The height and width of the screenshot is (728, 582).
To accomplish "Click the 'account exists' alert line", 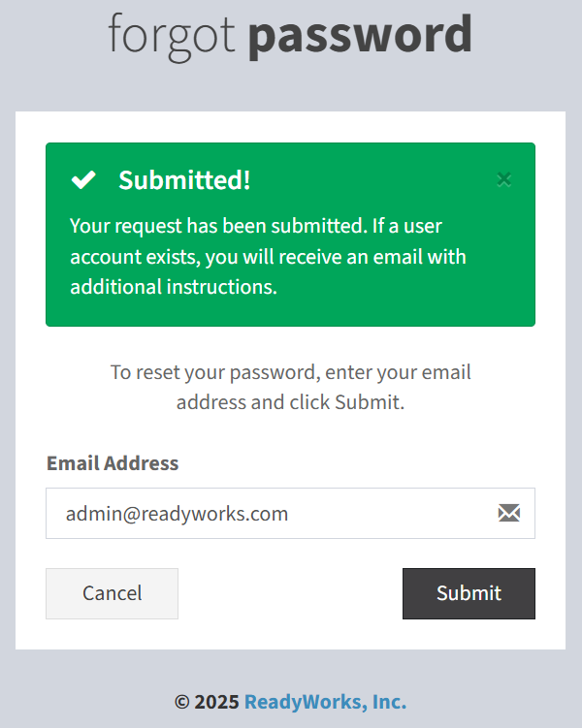I will pos(134,257).
